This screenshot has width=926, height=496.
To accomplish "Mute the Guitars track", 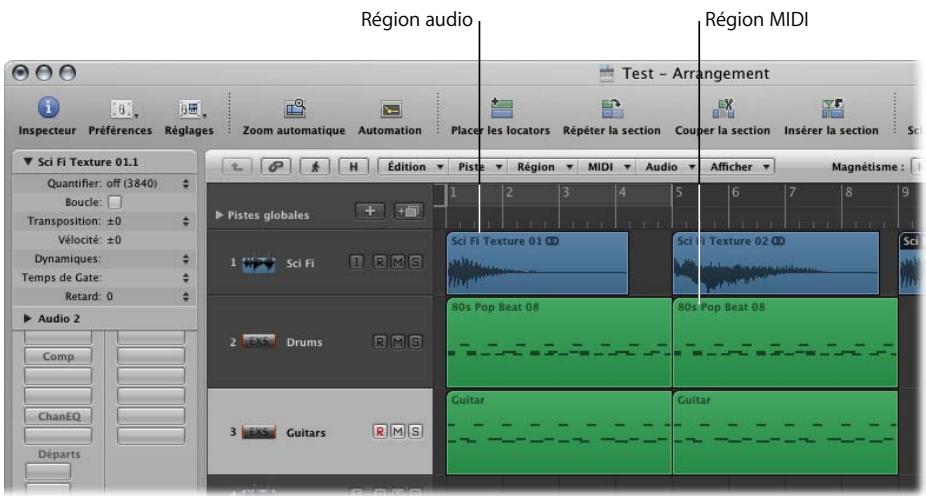I will 397,432.
